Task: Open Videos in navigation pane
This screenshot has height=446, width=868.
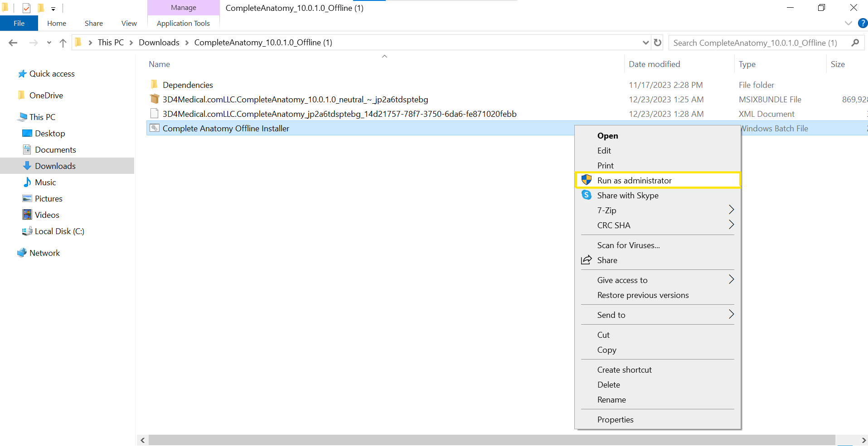Action: [x=47, y=215]
